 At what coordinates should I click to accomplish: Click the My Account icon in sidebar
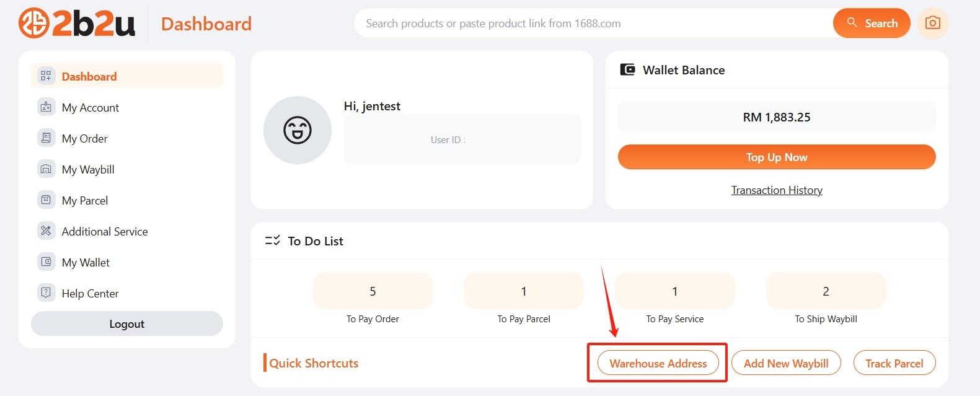pyautogui.click(x=46, y=107)
